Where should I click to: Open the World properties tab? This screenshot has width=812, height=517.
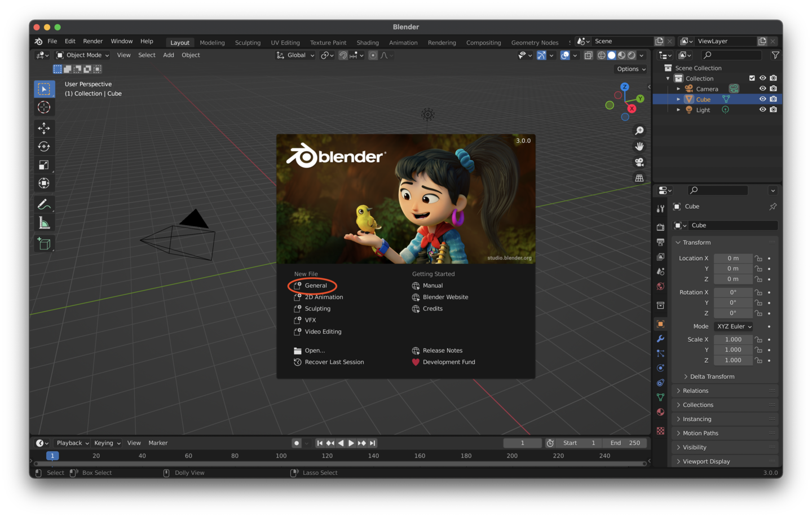coord(660,286)
